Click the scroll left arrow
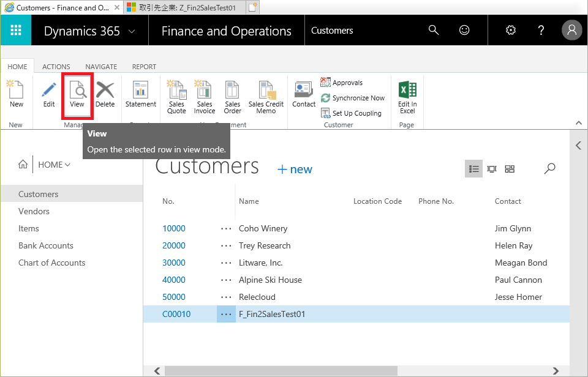588x377 pixels. (x=157, y=371)
